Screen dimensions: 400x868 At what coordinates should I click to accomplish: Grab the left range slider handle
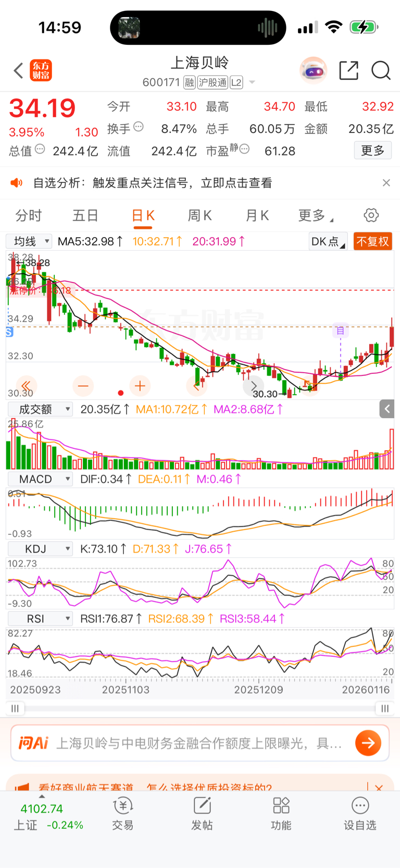pyautogui.click(x=15, y=708)
